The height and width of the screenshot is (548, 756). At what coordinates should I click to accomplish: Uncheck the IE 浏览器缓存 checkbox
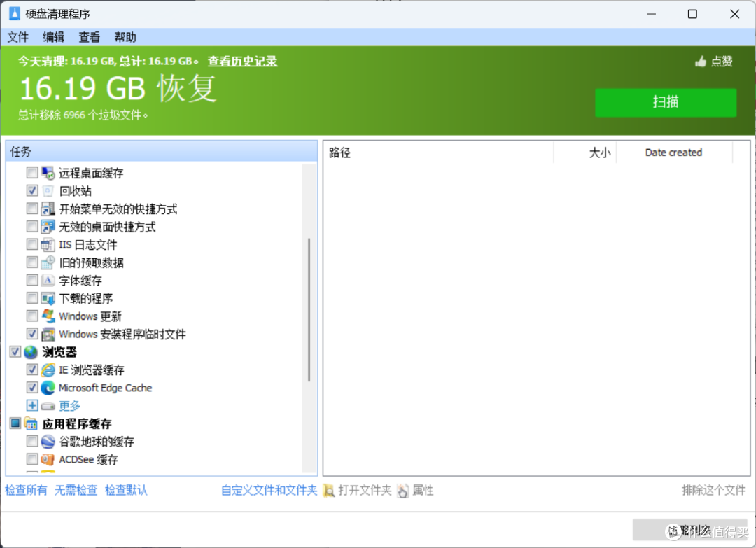[31, 370]
